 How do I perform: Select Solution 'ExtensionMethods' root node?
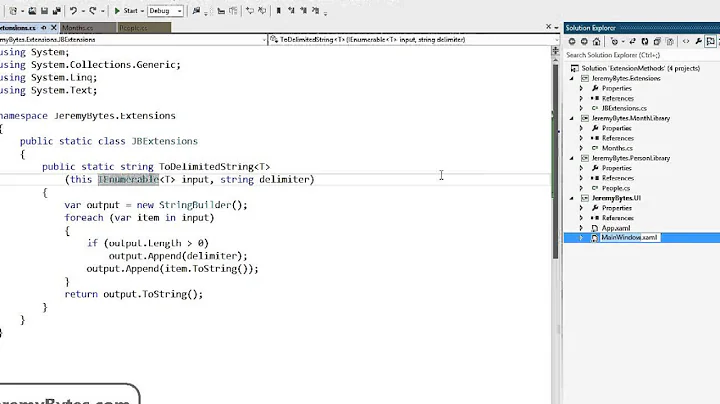tap(641, 68)
